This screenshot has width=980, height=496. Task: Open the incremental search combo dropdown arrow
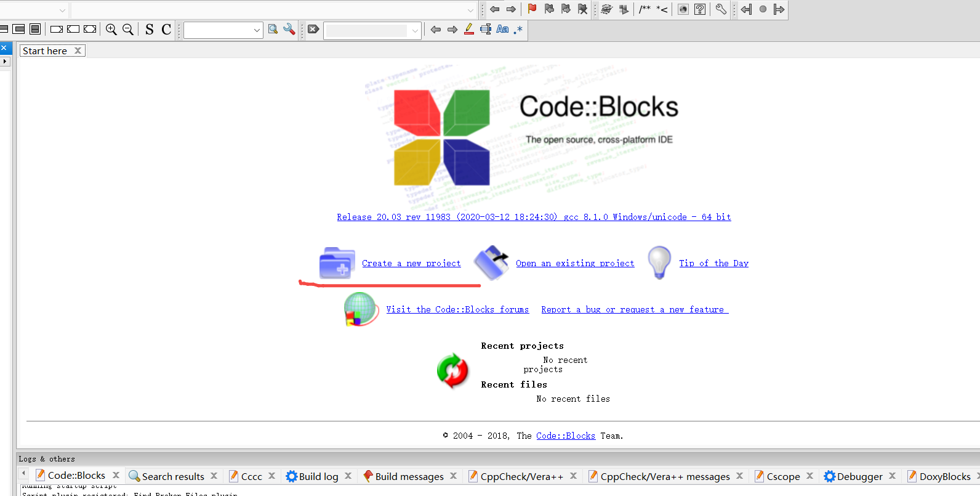415,30
